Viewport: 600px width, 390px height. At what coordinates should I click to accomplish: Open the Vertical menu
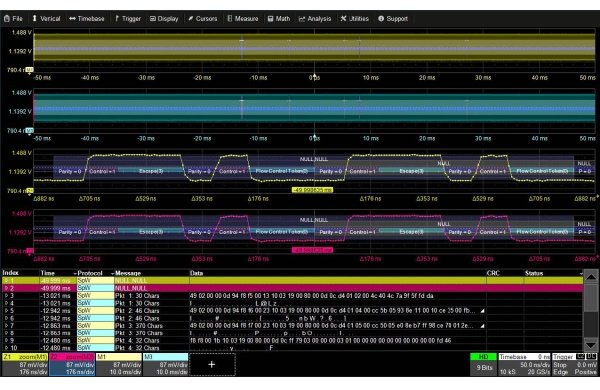pos(46,18)
